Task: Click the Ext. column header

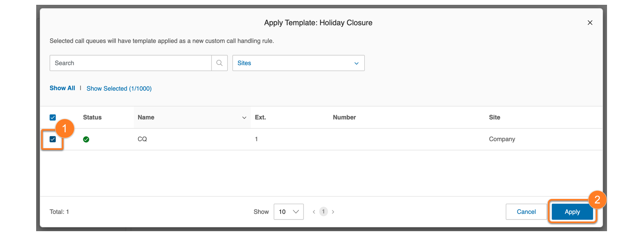Action: 260,118
